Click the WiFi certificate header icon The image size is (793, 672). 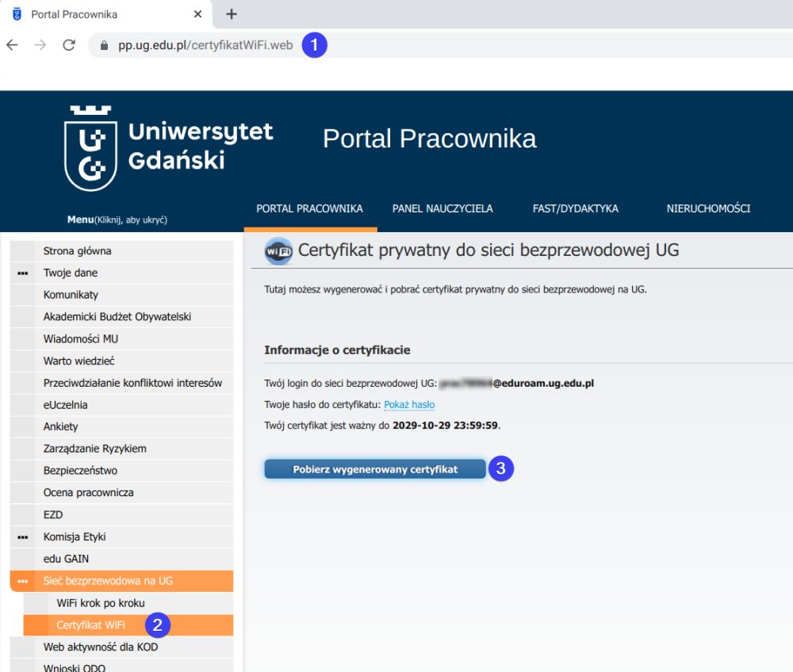pyautogui.click(x=278, y=251)
